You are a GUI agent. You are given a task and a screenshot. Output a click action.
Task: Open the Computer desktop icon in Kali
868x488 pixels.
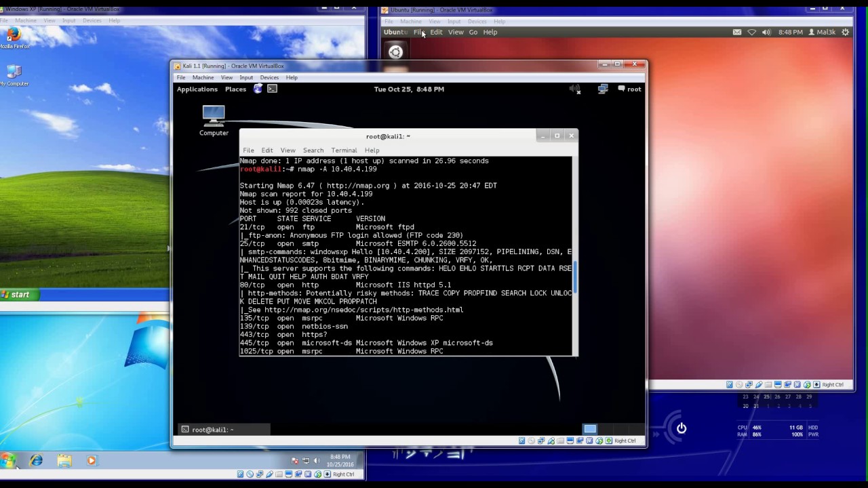pos(213,121)
